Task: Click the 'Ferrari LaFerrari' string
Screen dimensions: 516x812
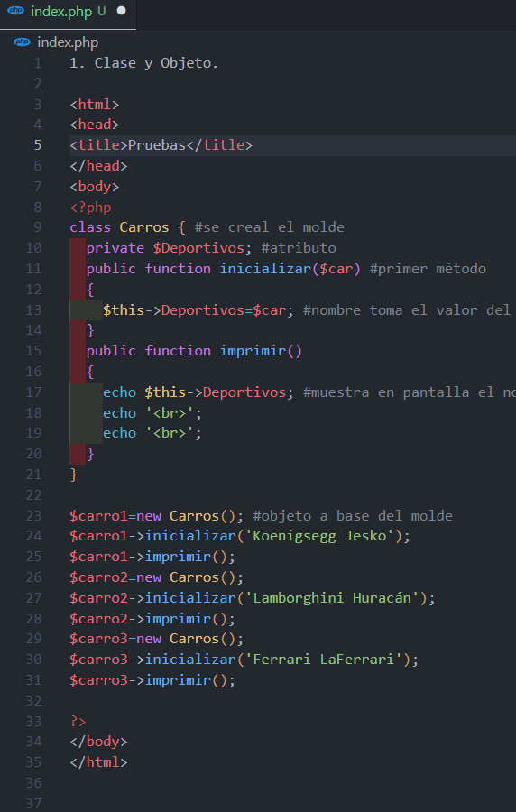Action: pos(325,660)
